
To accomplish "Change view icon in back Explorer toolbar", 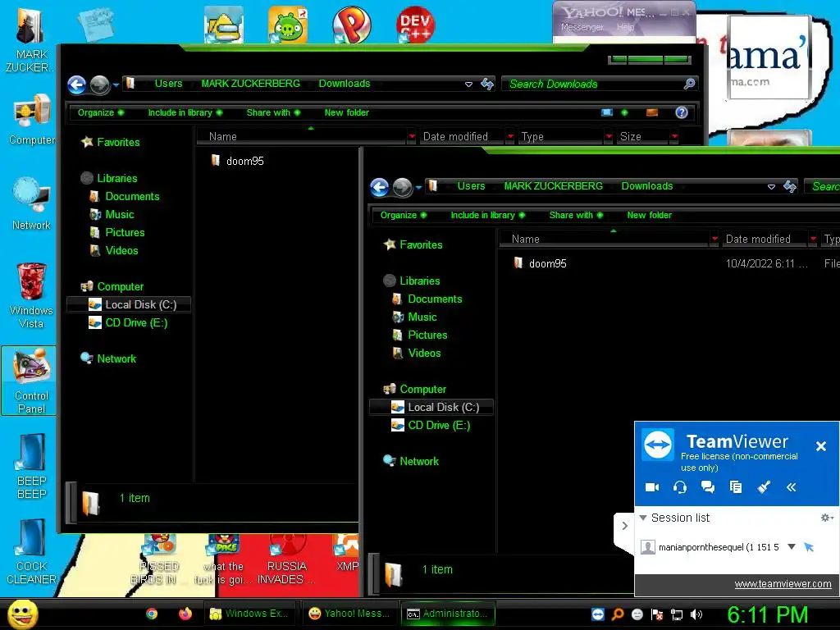I will 607,112.
